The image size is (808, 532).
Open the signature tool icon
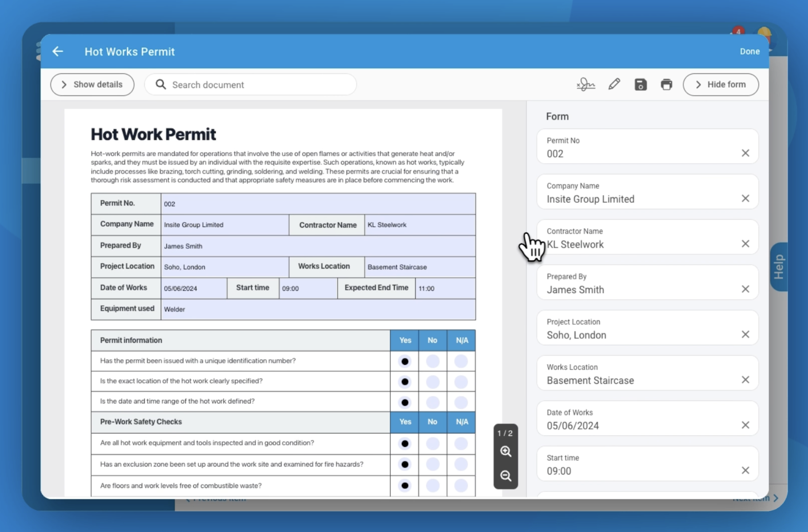click(x=585, y=85)
